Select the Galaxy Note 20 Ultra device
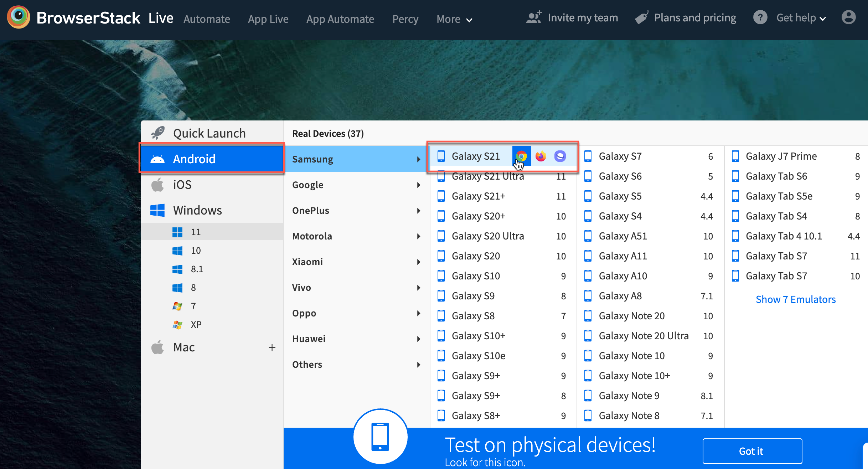868x469 pixels. tap(650, 336)
